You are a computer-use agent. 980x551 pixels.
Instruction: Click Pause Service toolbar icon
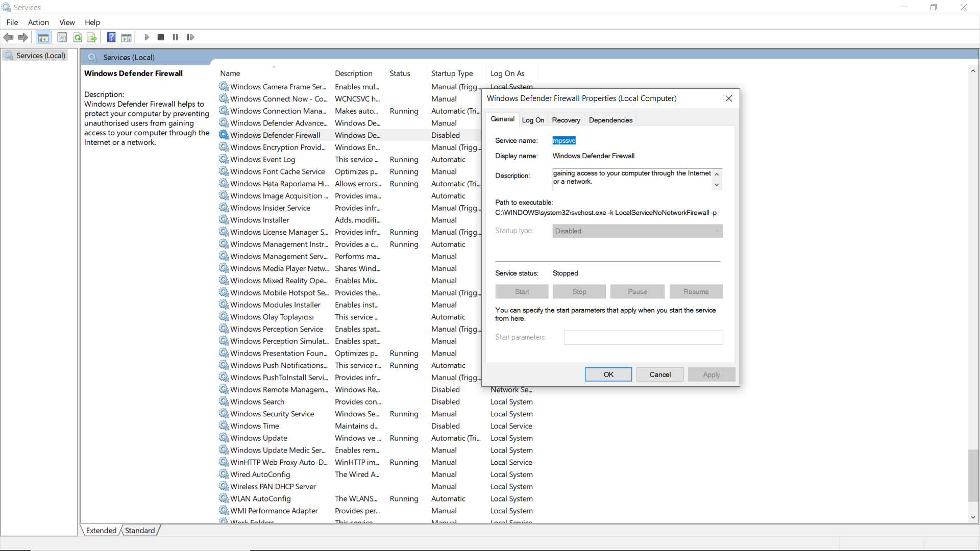click(x=176, y=37)
